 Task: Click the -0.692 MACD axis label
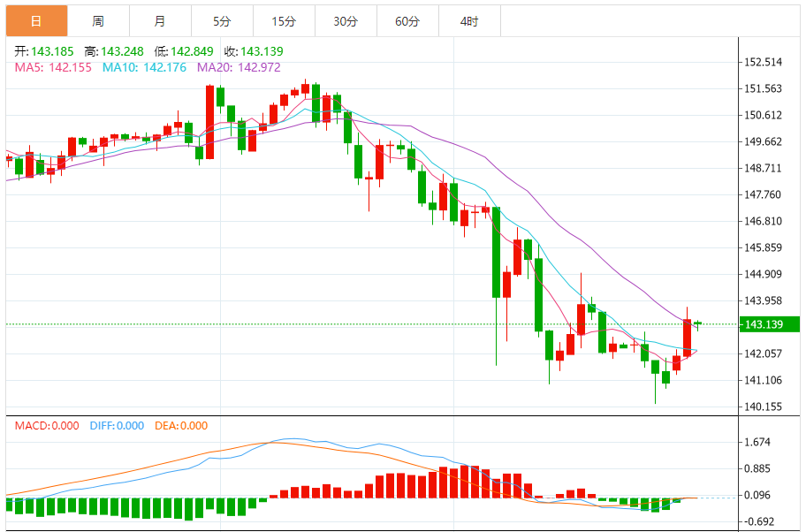[759, 521]
